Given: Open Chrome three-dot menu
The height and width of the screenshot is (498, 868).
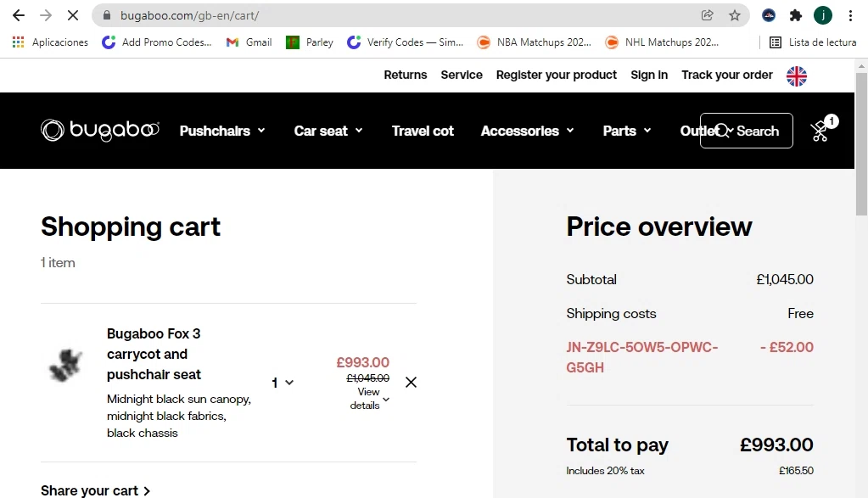Looking at the screenshot, I should [x=850, y=15].
